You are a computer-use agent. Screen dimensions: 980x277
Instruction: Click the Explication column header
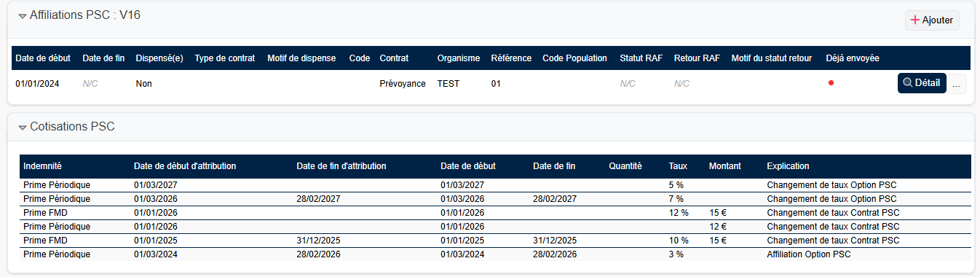(x=788, y=166)
